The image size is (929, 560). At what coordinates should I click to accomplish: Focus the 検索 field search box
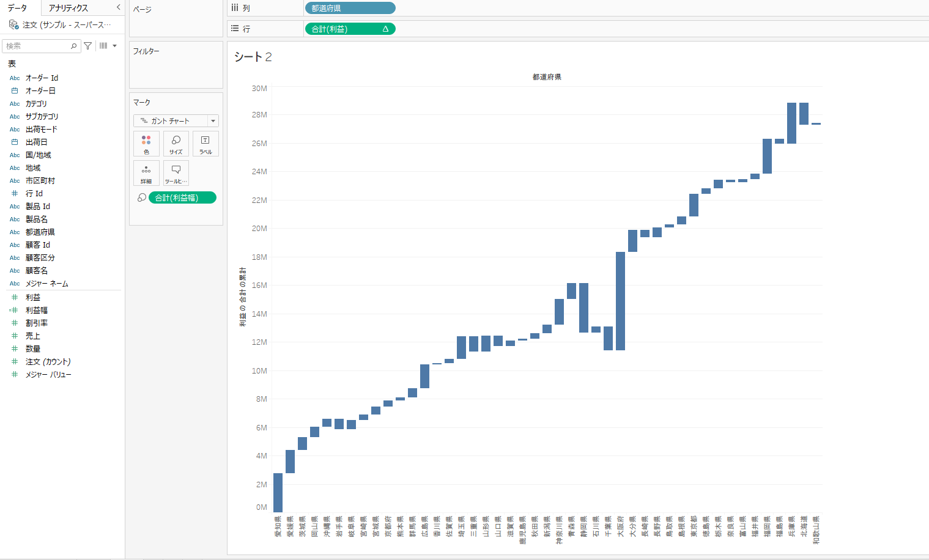(x=42, y=46)
